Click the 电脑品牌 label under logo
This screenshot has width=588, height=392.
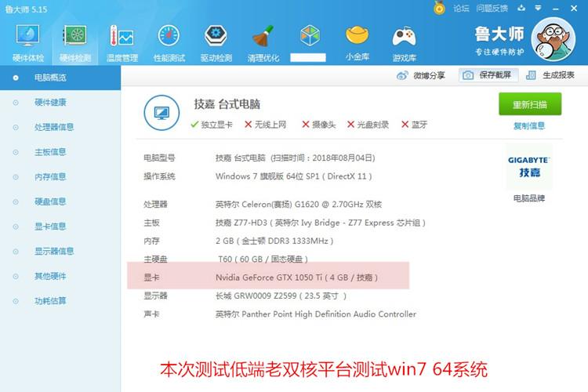click(529, 198)
